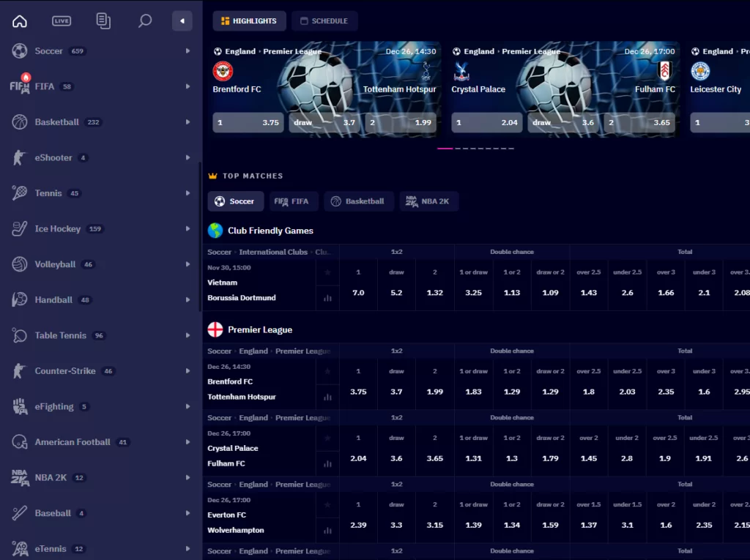This screenshot has height=560, width=750.
Task: Click the Handball sidebar icon
Action: click(20, 300)
